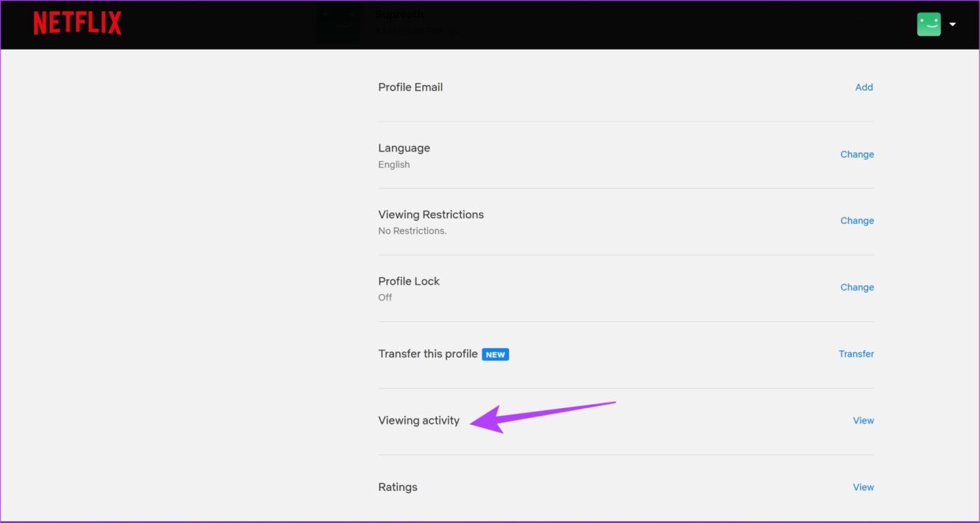
Task: Click the No Restrictions text
Action: 412,231
